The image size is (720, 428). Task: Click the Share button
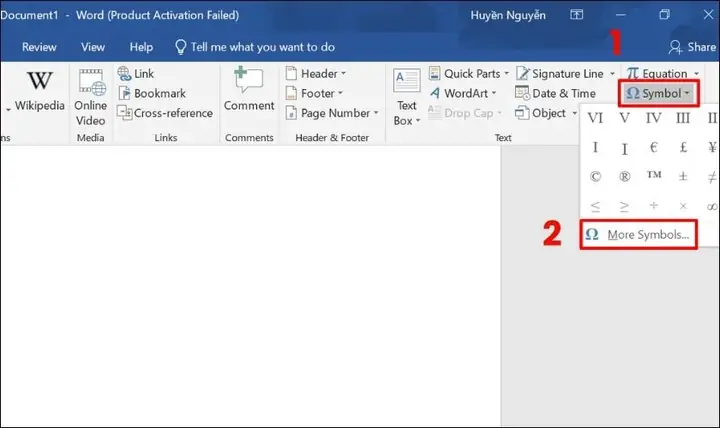pos(692,47)
